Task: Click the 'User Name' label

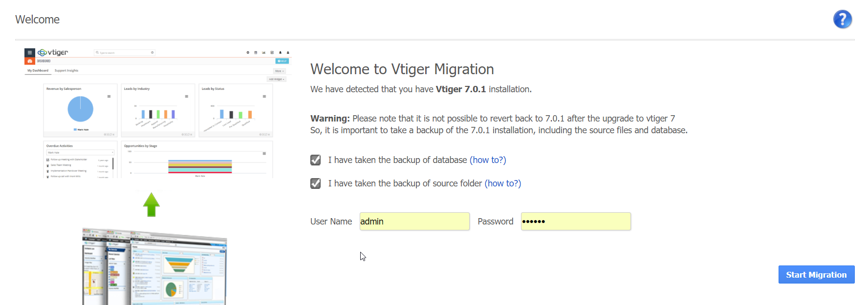Action: tap(331, 222)
